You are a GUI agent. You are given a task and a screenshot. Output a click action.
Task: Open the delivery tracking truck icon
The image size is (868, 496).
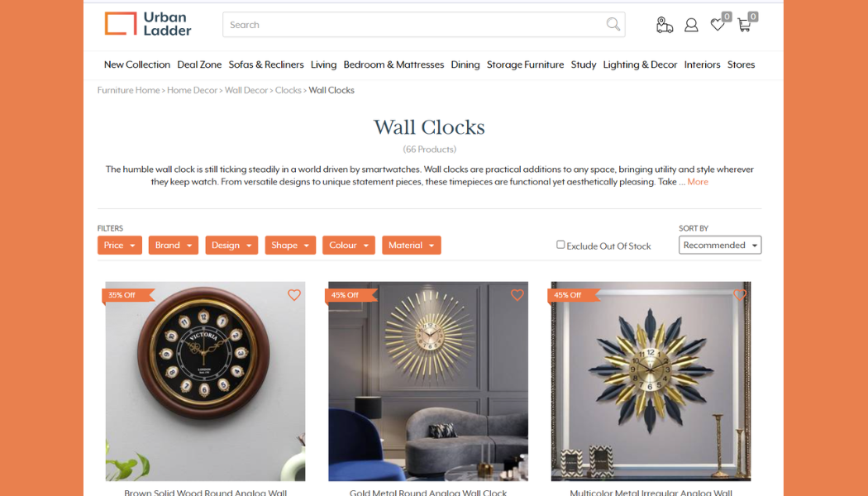(x=665, y=25)
